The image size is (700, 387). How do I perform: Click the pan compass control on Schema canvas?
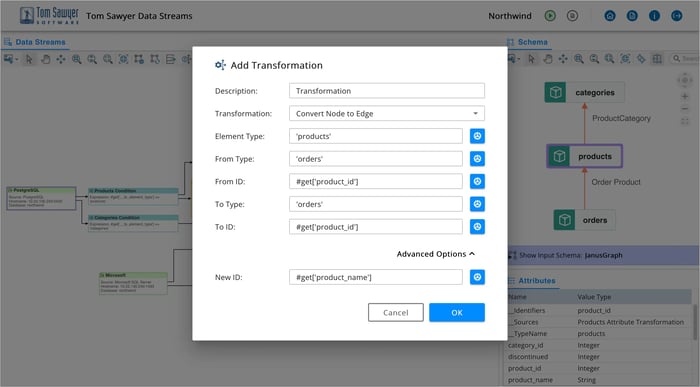tap(684, 80)
